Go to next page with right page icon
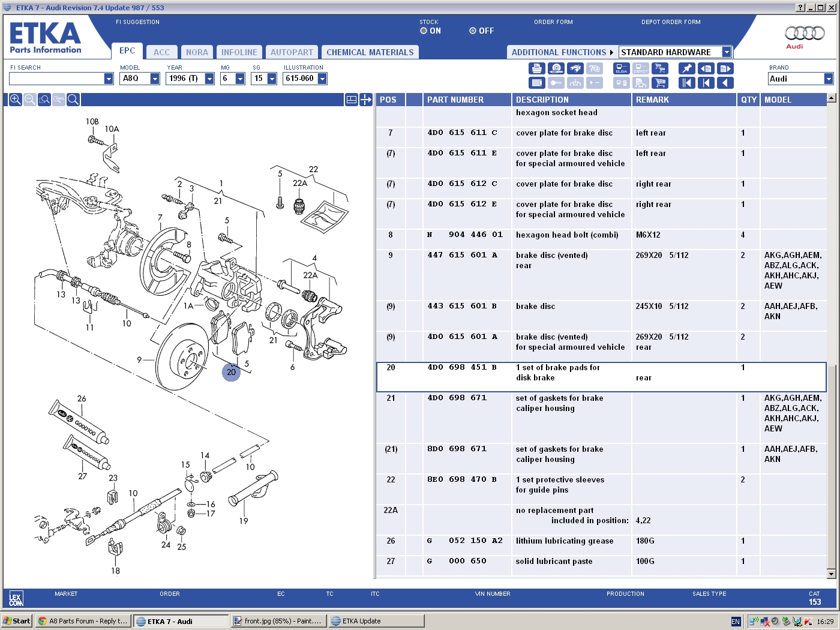The width and height of the screenshot is (840, 630). tap(725, 68)
